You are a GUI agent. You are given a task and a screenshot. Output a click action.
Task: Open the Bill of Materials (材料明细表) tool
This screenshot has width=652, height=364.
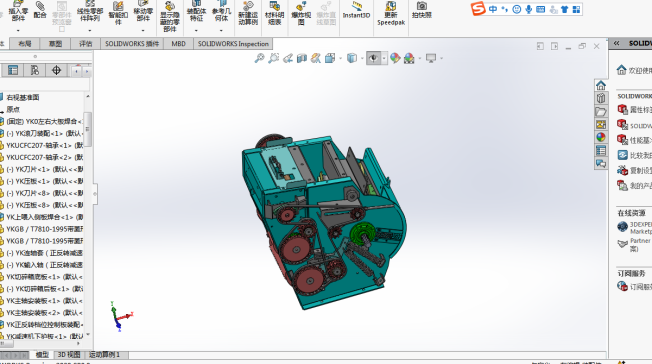coord(274,13)
